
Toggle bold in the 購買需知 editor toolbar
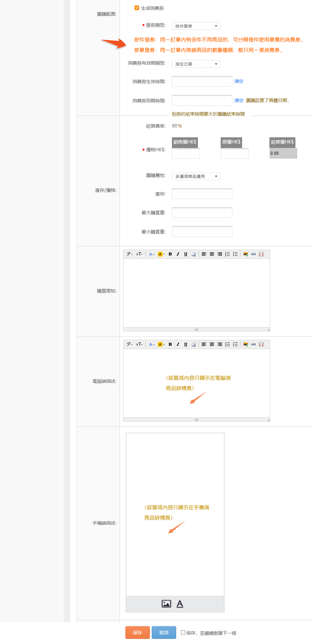click(170, 254)
